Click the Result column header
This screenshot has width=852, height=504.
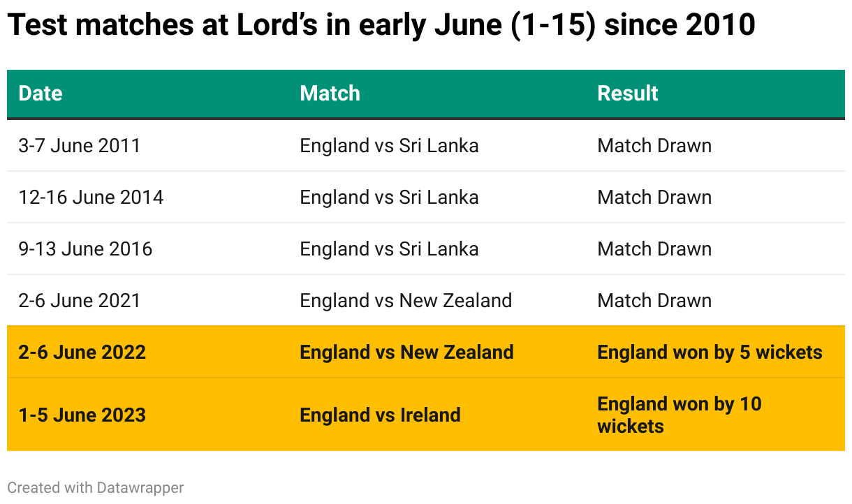627,94
